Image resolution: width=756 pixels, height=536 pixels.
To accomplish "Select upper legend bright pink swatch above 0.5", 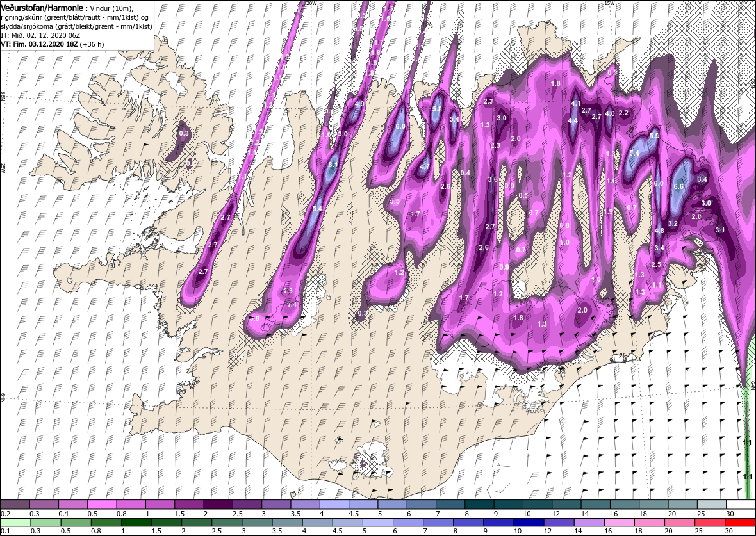I will (102, 505).
